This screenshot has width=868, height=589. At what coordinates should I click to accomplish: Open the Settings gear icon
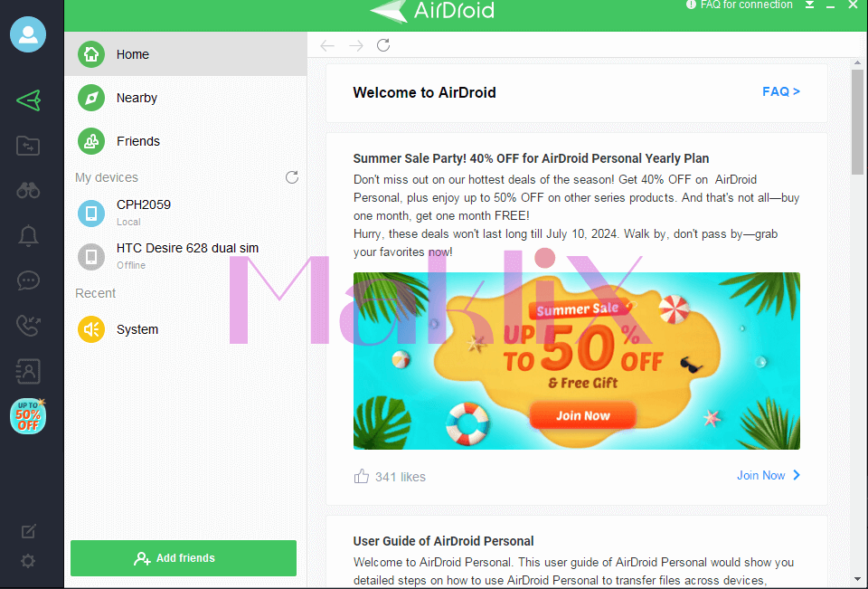pyautogui.click(x=28, y=561)
